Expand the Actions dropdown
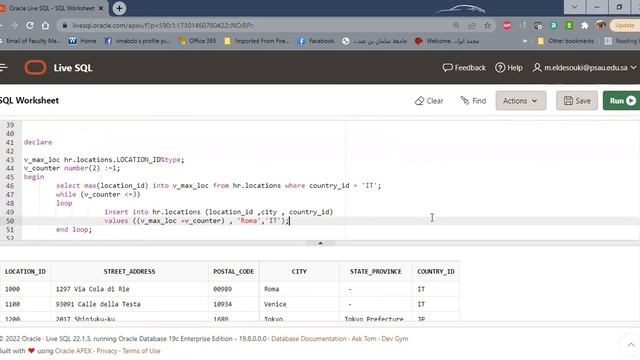 (520, 100)
